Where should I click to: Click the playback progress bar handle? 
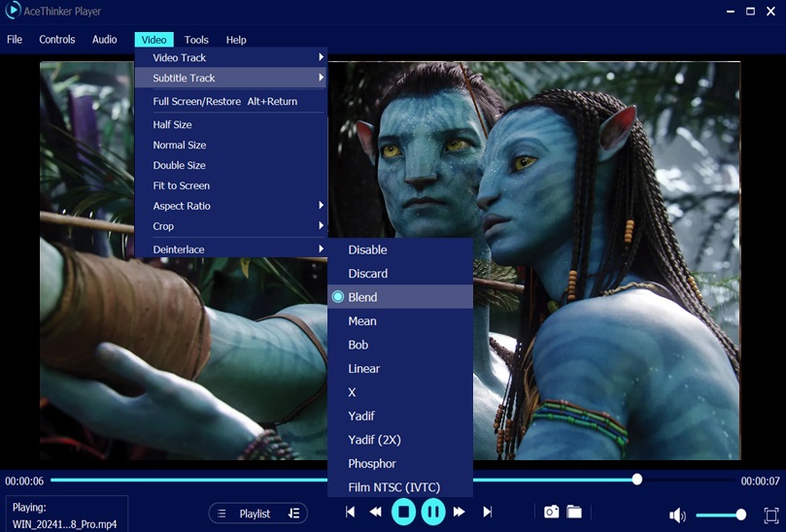[x=637, y=480]
